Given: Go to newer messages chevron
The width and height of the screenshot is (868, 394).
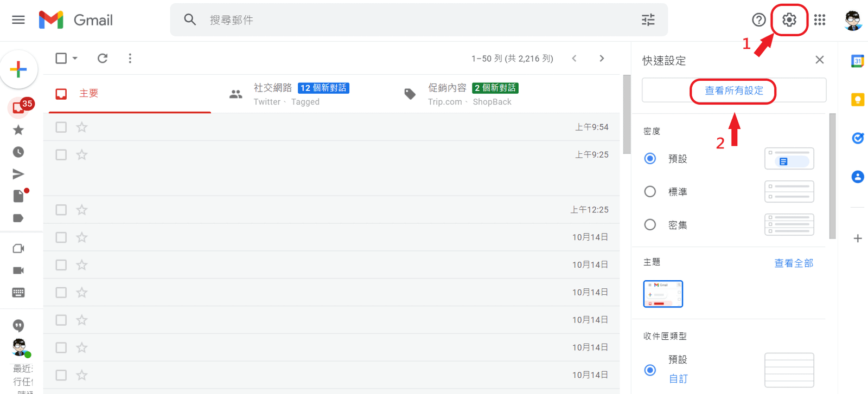Looking at the screenshot, I should click(x=575, y=58).
